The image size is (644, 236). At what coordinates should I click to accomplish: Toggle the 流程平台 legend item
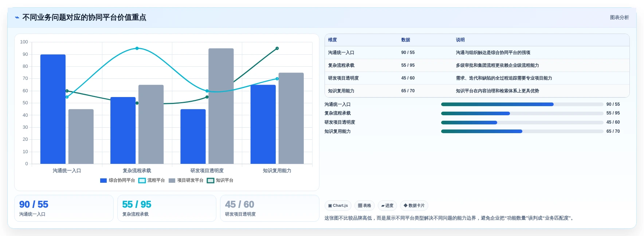point(152,181)
